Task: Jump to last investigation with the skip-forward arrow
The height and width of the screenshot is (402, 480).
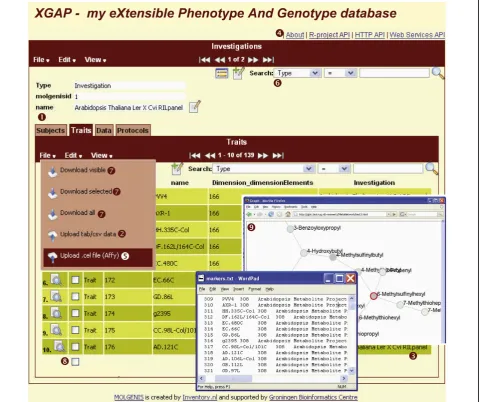Action: 268,60
